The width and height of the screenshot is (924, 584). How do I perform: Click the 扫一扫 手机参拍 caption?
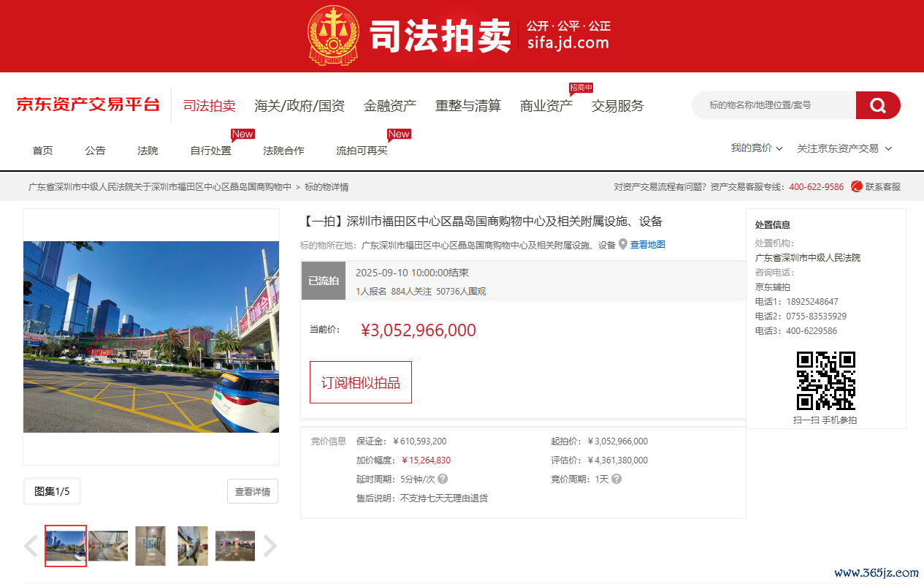825,420
